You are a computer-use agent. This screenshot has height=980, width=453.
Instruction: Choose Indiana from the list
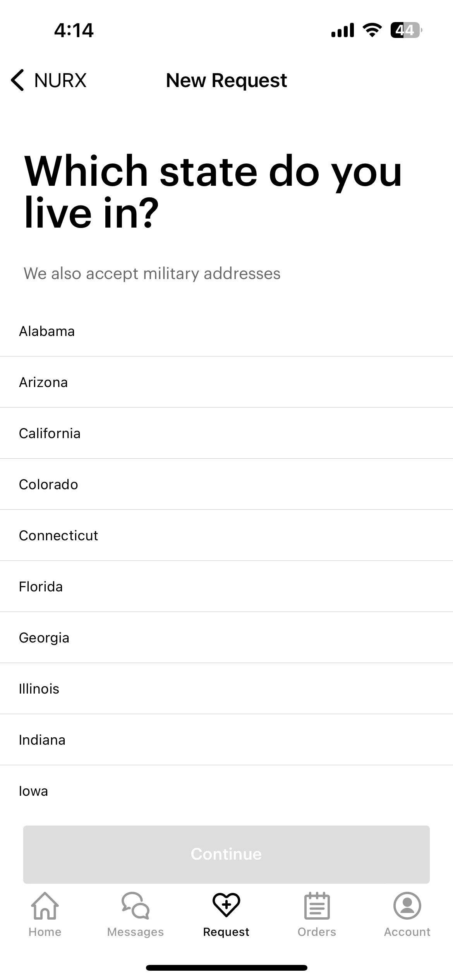click(226, 740)
